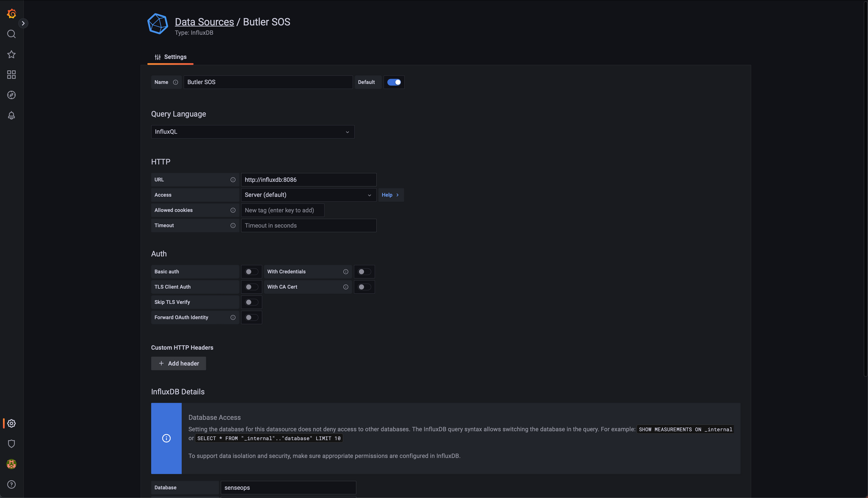Click info icon next to With Credentials

[x=346, y=272]
